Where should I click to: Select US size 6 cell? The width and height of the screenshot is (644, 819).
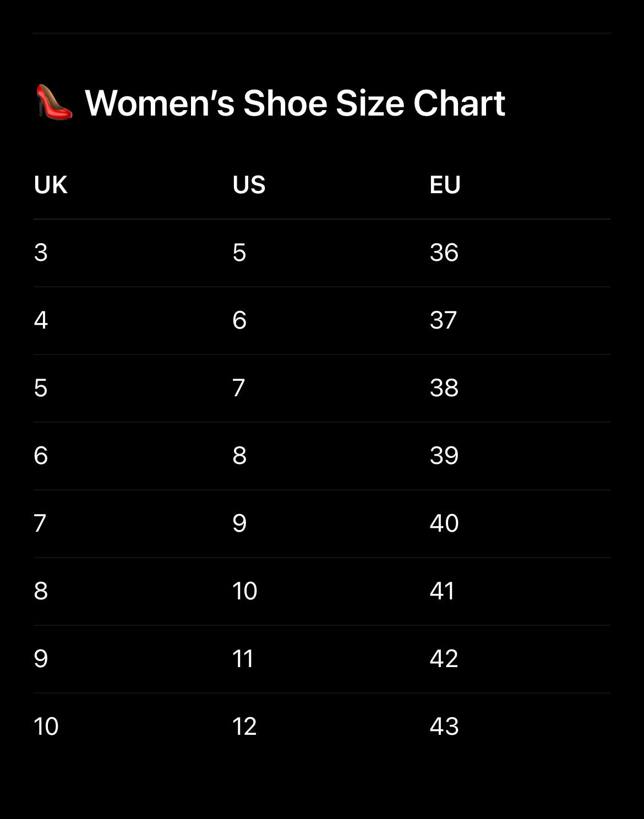point(239,320)
